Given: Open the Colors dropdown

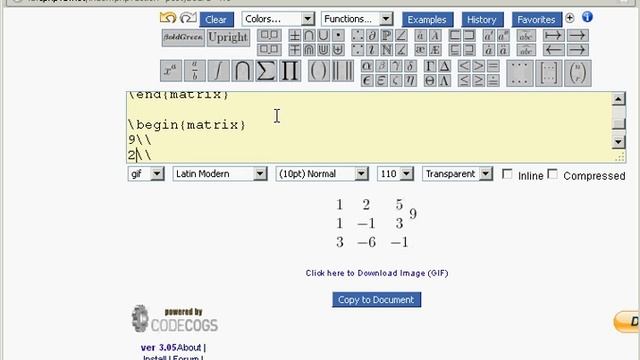Looking at the screenshot, I should pyautogui.click(x=278, y=19).
